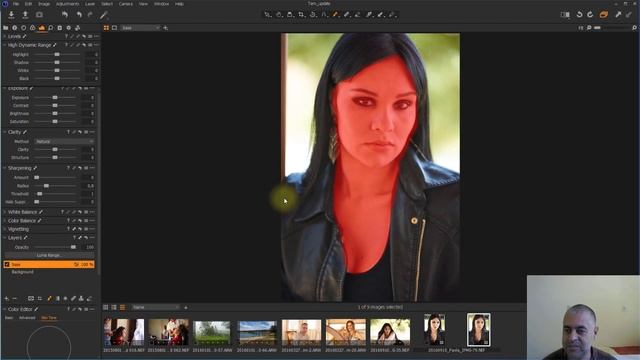The height and width of the screenshot is (360, 640).
Task: Click the Sharpening Radius value field
Action: pos(89,186)
